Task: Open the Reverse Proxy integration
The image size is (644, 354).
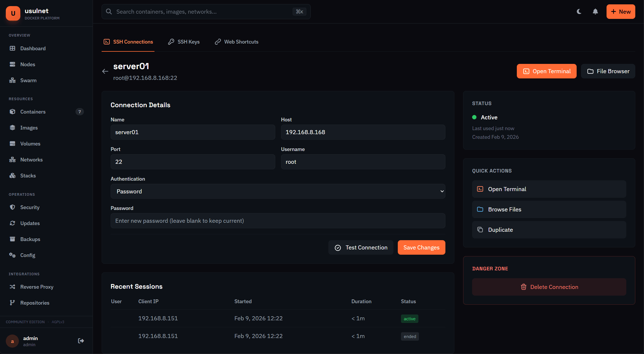Action: coord(37,287)
